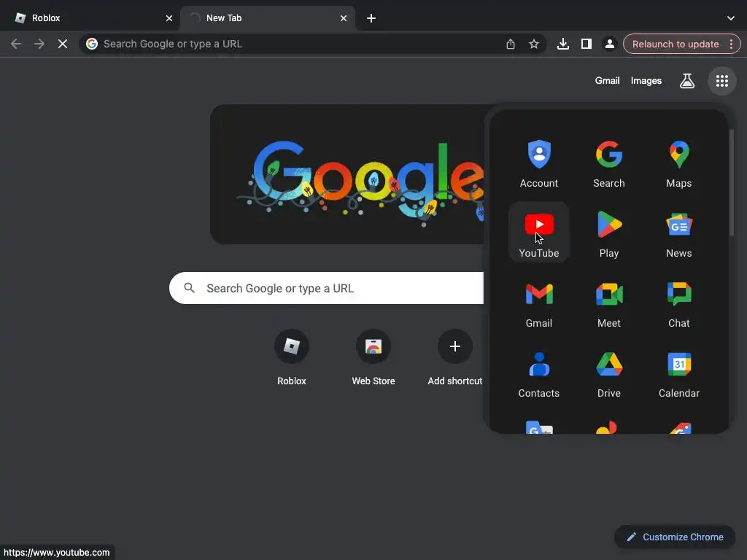Open YouTube from the Google apps panel
This screenshot has width=747, height=560.
click(x=539, y=232)
